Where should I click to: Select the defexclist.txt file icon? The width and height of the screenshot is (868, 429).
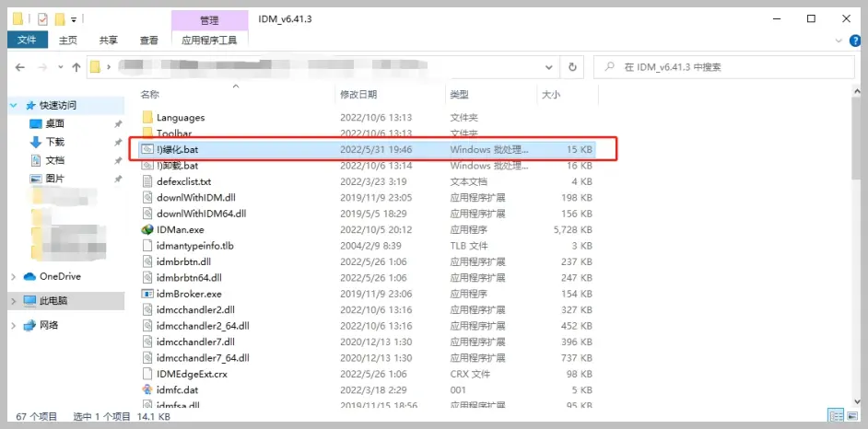(x=147, y=181)
